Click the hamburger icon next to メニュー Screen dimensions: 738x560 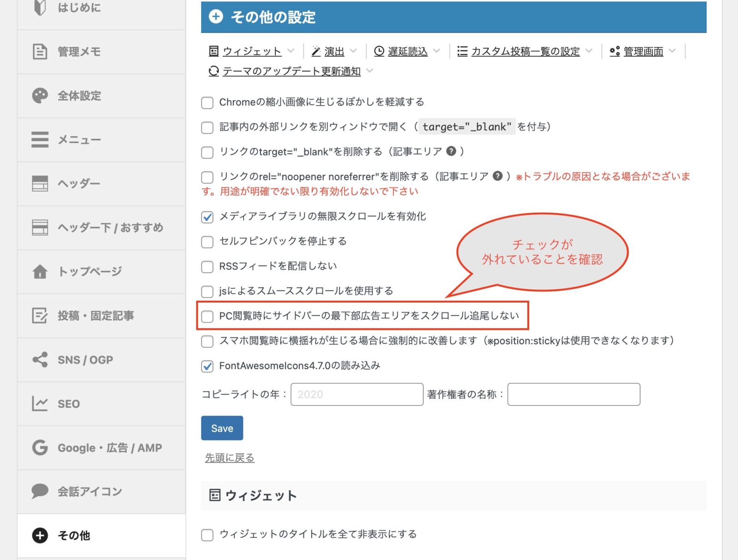pos(40,139)
